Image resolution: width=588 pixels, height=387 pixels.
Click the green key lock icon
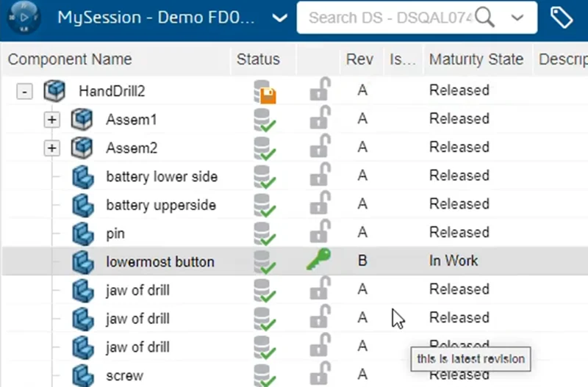tap(319, 260)
